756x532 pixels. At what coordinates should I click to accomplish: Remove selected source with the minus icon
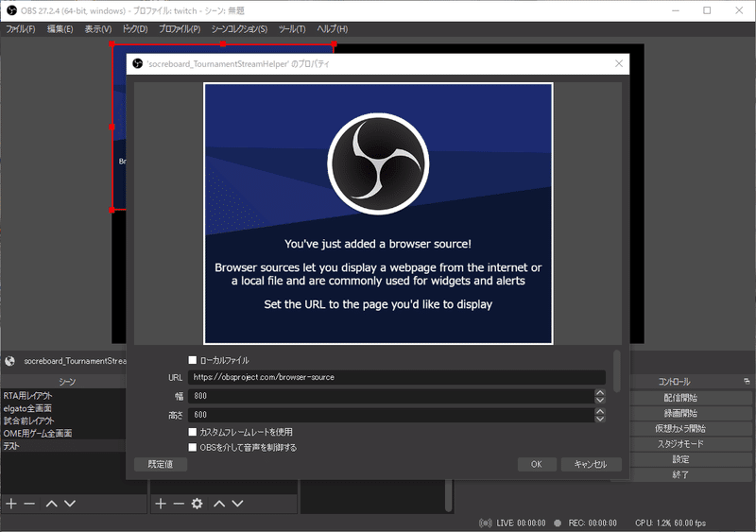point(179,504)
